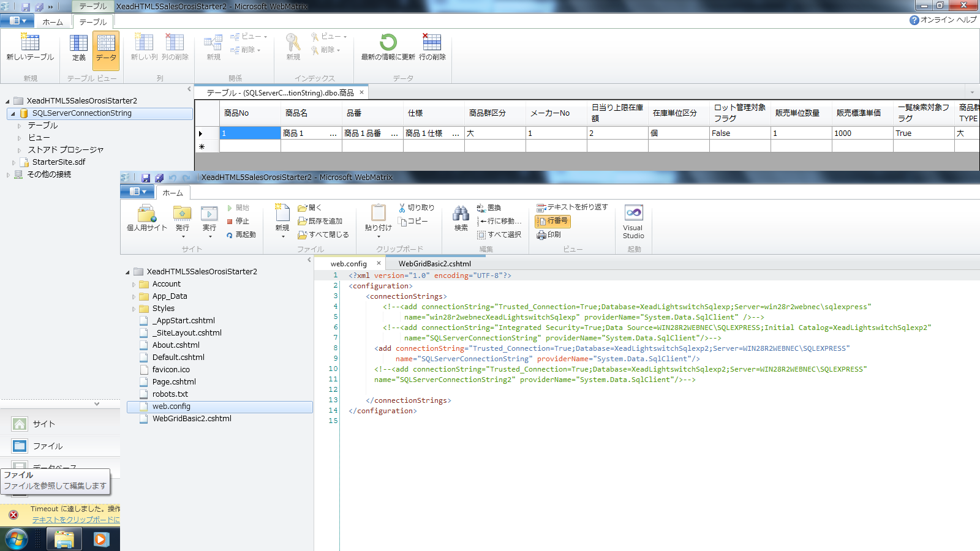Select Default.cshtml in file tree

(x=178, y=358)
